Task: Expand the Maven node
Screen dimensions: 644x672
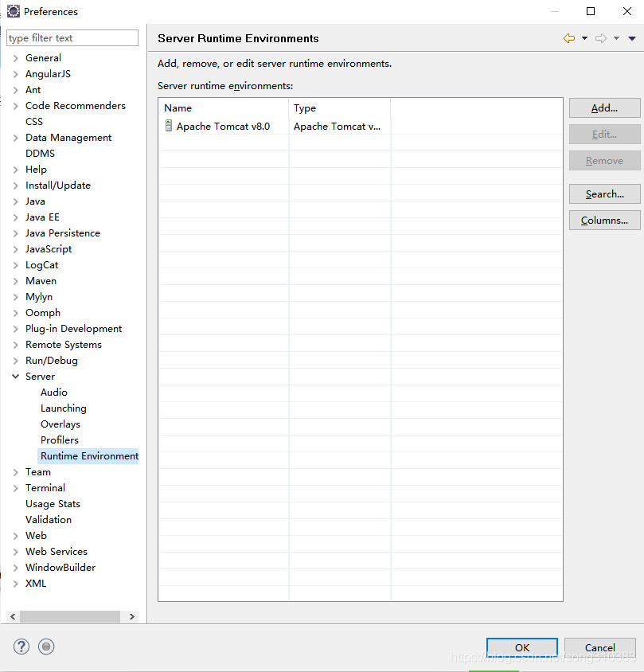Action: [15, 281]
